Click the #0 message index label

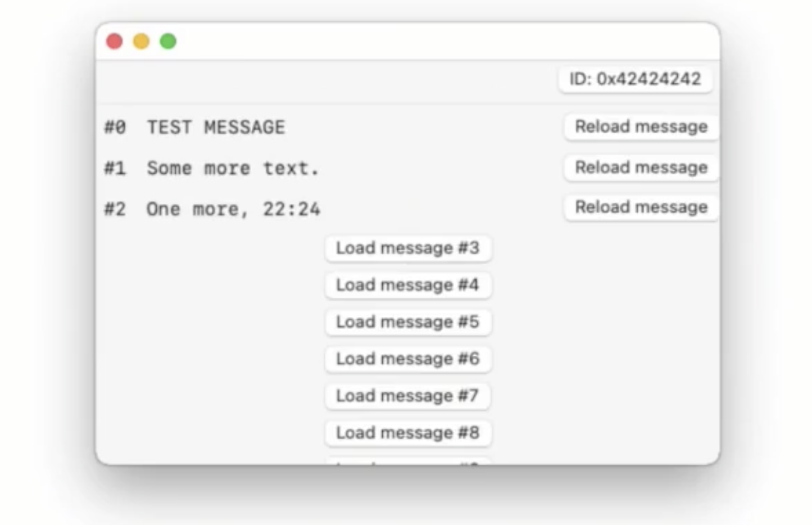click(x=115, y=128)
